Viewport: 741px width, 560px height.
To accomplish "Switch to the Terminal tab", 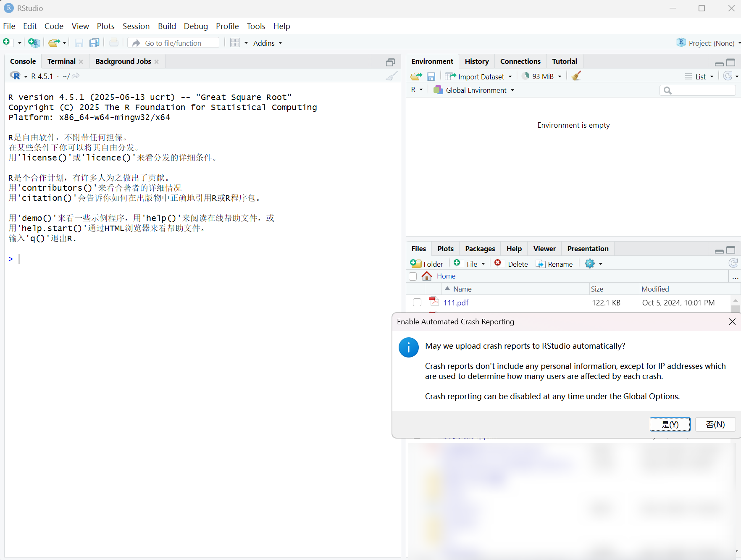I will (x=61, y=61).
